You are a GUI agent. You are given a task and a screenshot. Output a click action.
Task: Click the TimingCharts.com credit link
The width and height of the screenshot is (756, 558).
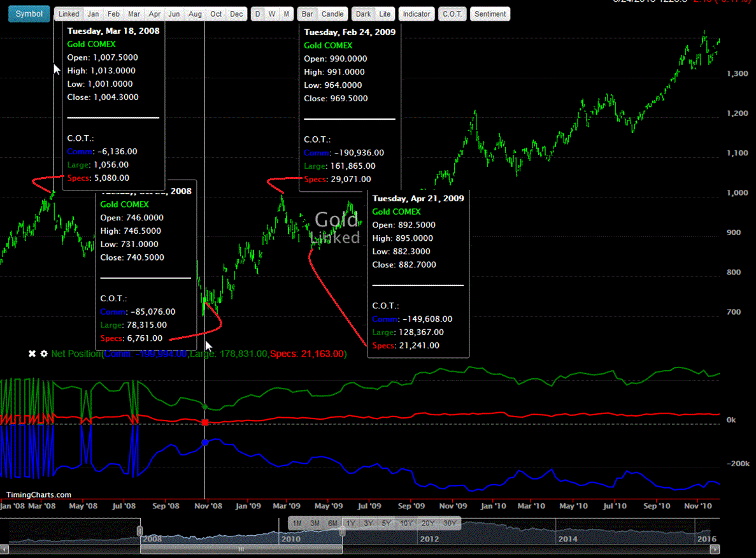point(39,495)
